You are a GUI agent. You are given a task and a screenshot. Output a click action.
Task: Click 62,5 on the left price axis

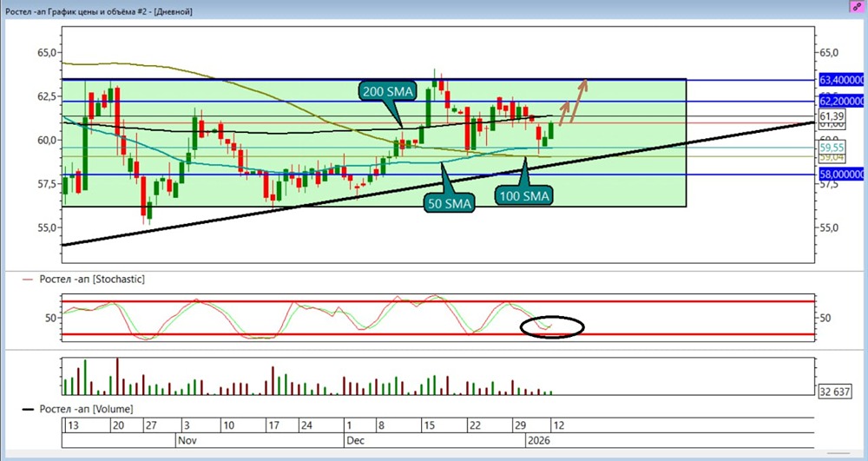click(47, 96)
